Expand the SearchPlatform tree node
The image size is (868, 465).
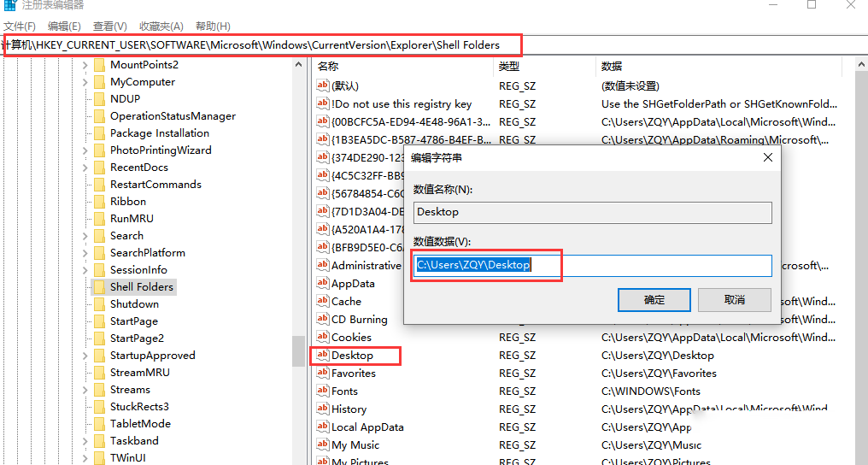click(x=85, y=253)
